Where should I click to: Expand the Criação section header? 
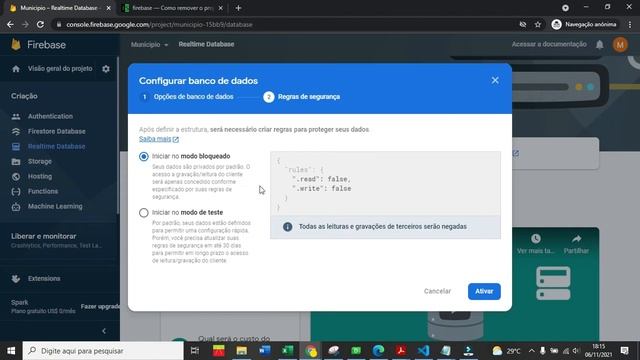coord(24,96)
